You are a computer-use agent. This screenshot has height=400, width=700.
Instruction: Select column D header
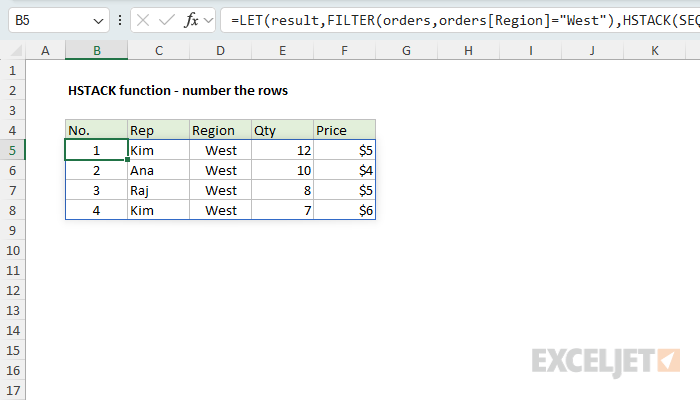[221, 50]
